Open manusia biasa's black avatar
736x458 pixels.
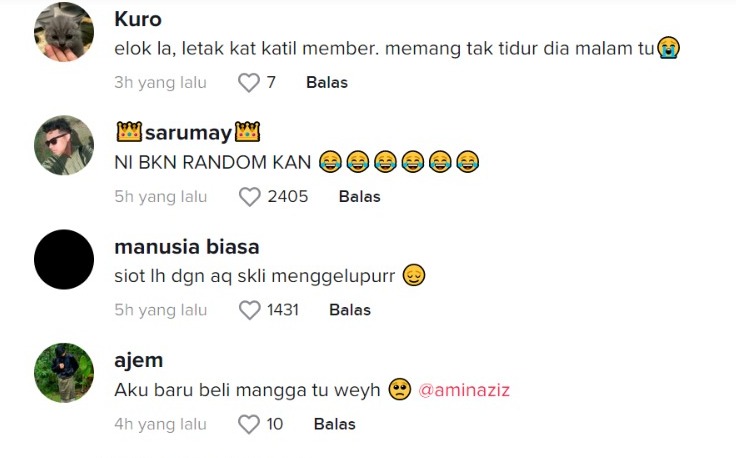click(x=64, y=260)
